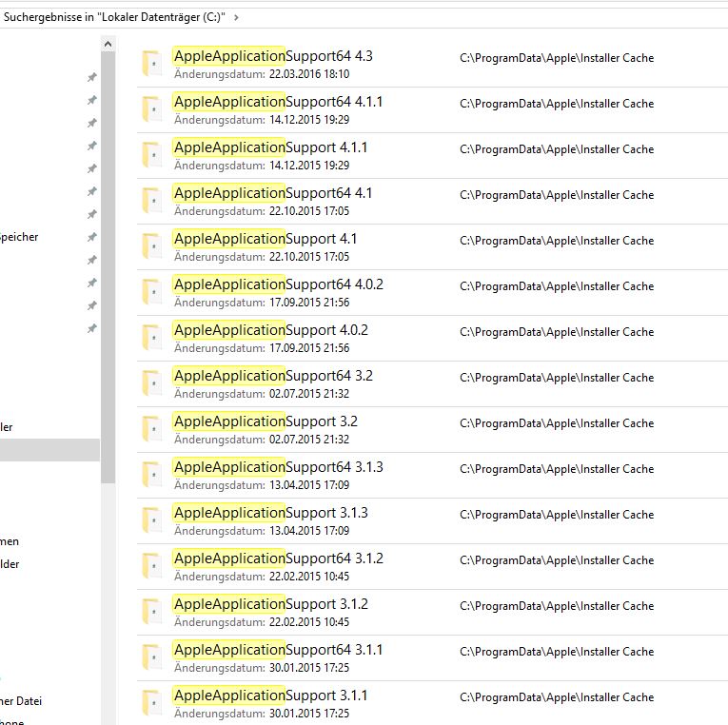This screenshot has width=728, height=725.
Task: Select the highlighted navigation pane item
Action: pyautogui.click(x=49, y=450)
